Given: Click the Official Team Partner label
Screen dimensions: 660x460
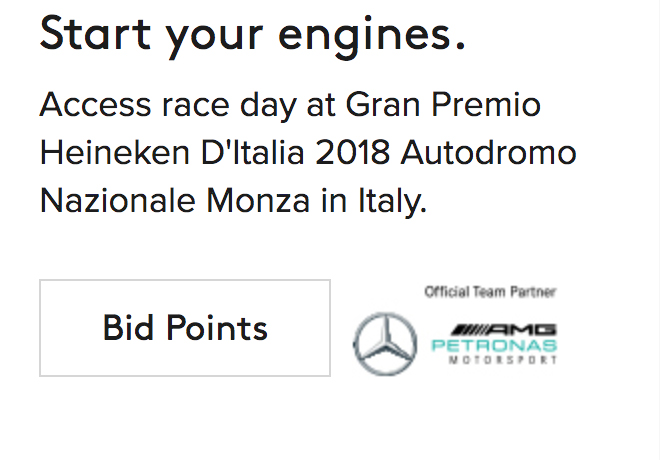Looking at the screenshot, I should [490, 292].
